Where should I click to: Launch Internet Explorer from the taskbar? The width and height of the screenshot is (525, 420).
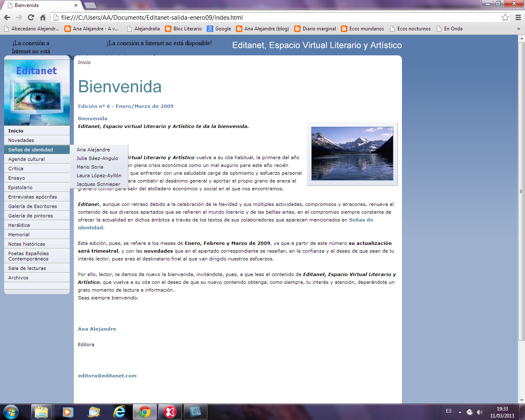pyautogui.click(x=119, y=411)
